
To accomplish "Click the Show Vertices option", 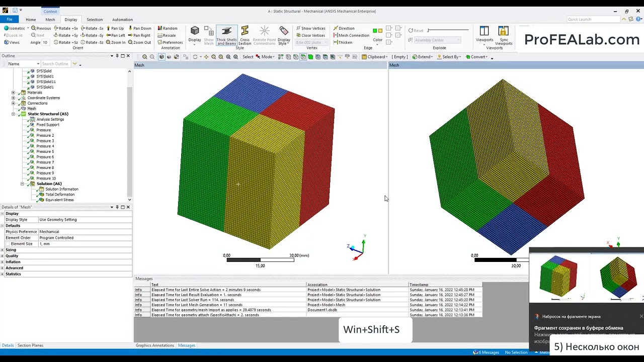I will point(310,28).
